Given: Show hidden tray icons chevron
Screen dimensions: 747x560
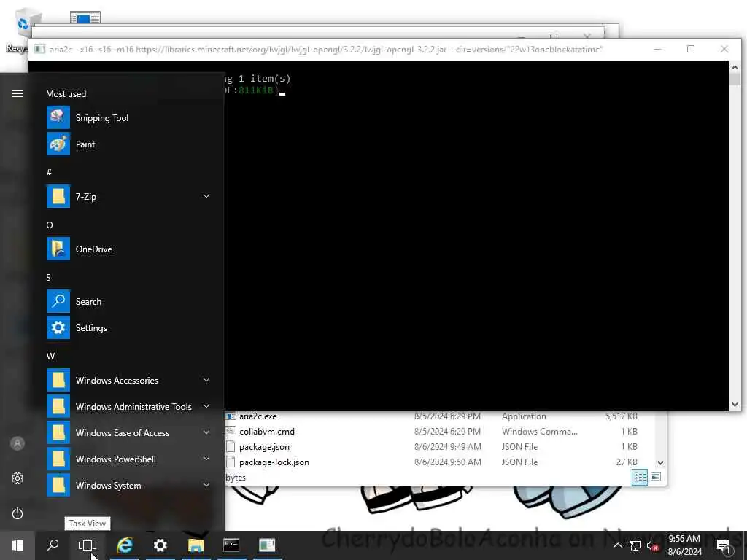Looking at the screenshot, I should (617, 545).
